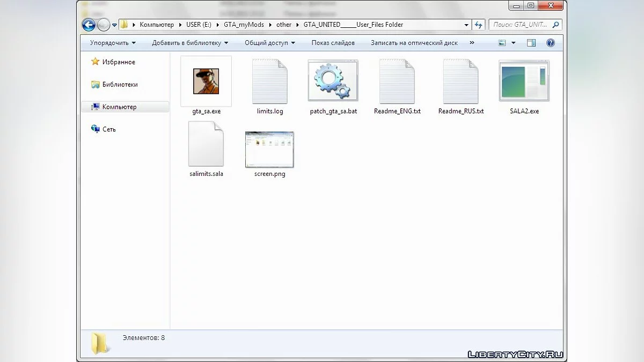The image size is (644, 362).
Task: Open the Добавить в библиотеку dropdown
Action: [190, 43]
